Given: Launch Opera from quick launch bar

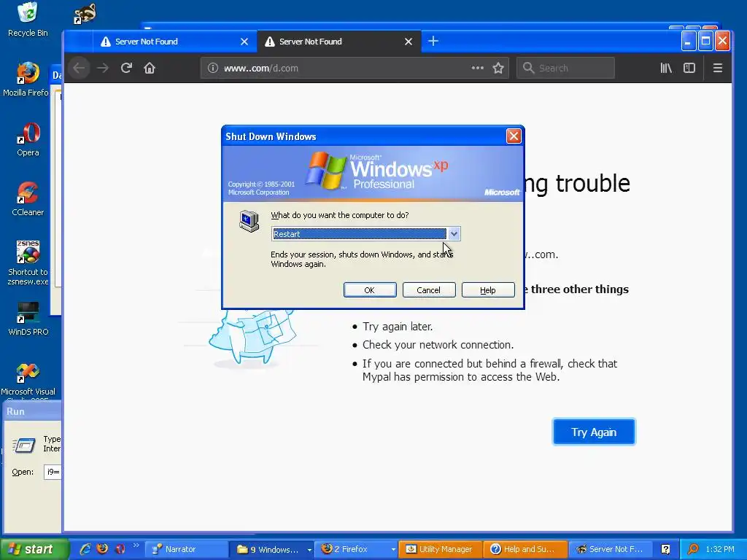Looking at the screenshot, I should 120,549.
